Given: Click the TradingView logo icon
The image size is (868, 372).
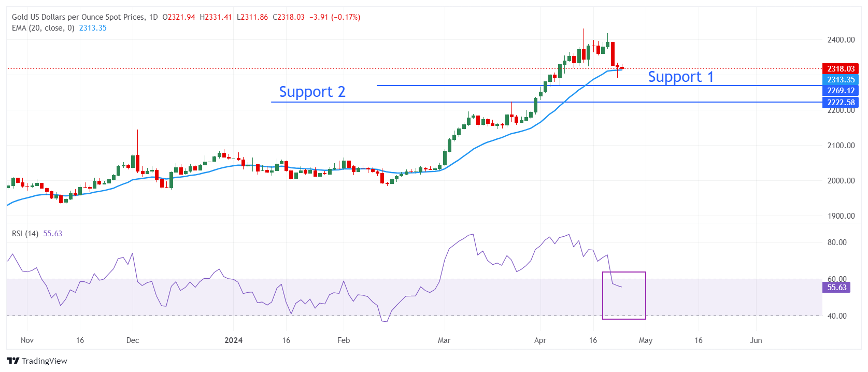Looking at the screenshot, I should 13,361.
